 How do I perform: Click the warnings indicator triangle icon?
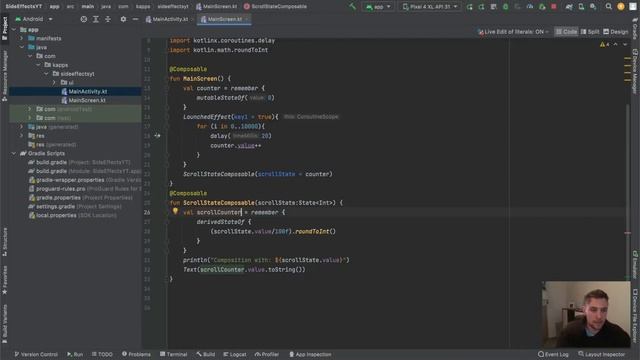(602, 44)
